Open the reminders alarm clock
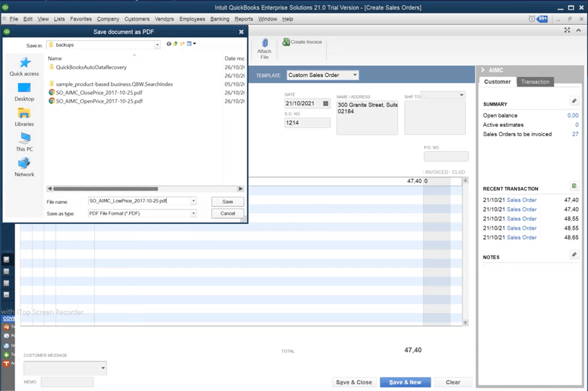Image resolution: width=588 pixels, height=391 pixels. point(532,19)
